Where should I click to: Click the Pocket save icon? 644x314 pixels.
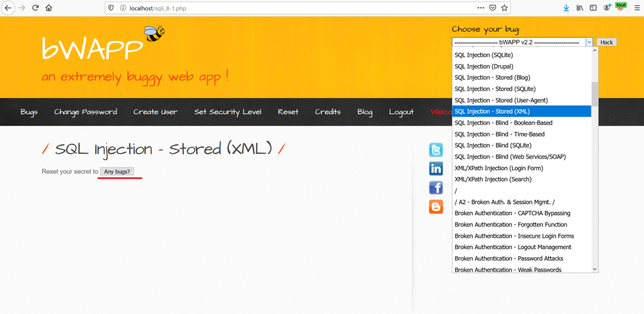[x=493, y=8]
